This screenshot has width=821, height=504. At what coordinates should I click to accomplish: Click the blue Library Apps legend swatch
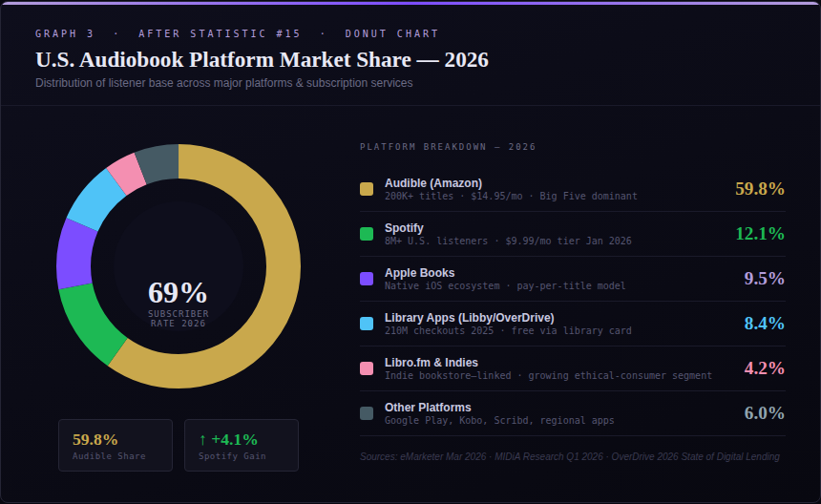pyautogui.click(x=367, y=324)
